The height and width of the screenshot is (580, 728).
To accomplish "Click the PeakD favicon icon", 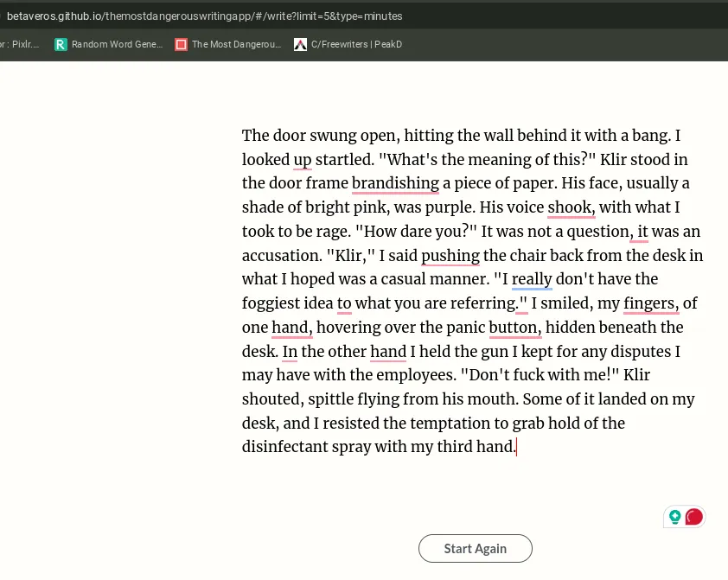I will pos(300,45).
